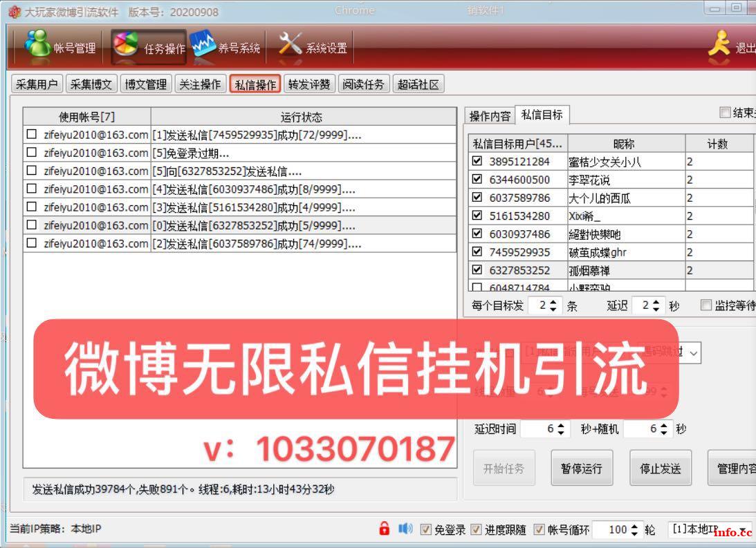Uncheck target user 6037589786
Viewport: 756px width, 548px height.
coord(477,197)
